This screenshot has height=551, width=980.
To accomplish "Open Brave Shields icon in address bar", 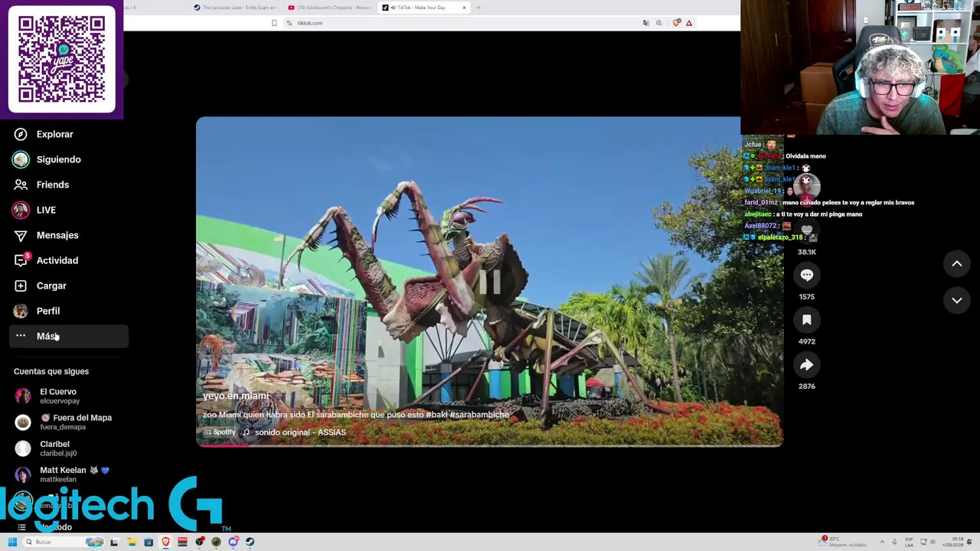I will (676, 23).
